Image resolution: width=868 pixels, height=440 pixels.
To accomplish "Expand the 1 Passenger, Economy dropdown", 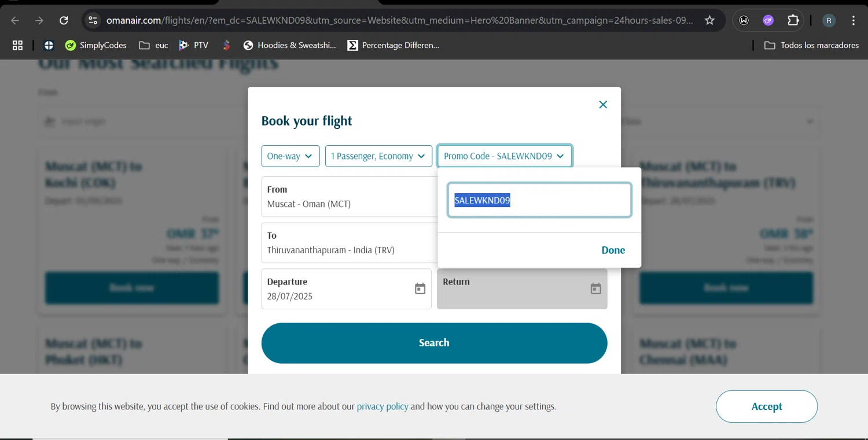I will [378, 156].
